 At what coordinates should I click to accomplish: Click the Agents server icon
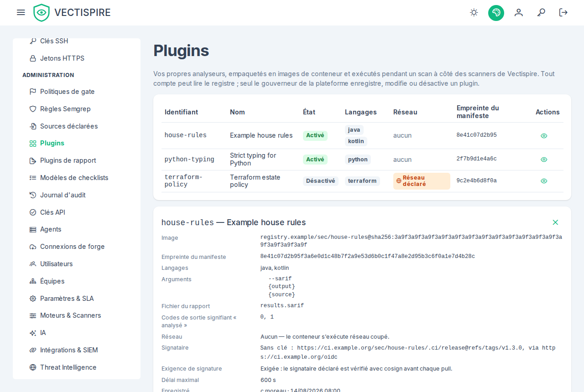tap(33, 229)
